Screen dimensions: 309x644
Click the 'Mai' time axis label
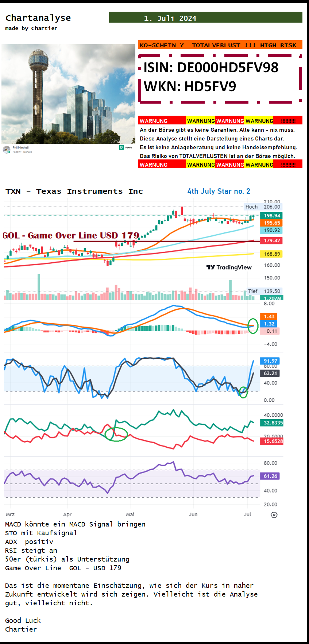click(x=130, y=514)
